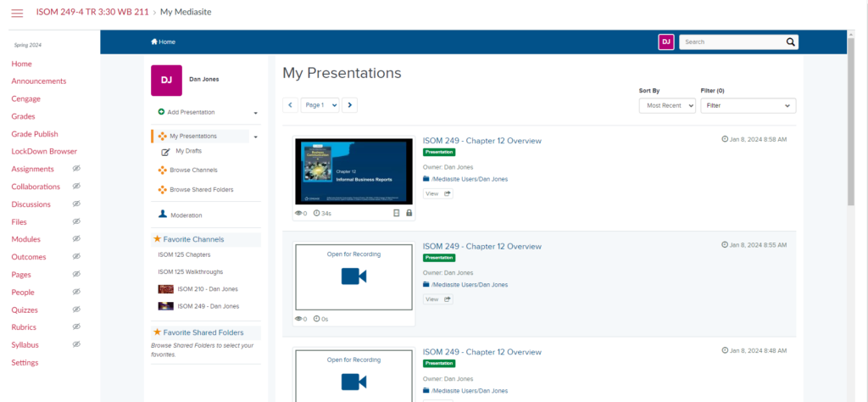Open the Filter dropdown
This screenshot has height=402, width=868.
coord(748,106)
